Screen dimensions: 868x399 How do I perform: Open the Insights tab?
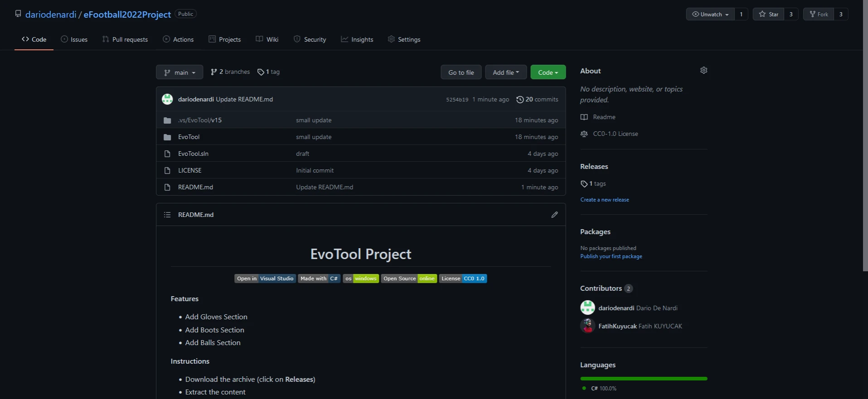357,39
